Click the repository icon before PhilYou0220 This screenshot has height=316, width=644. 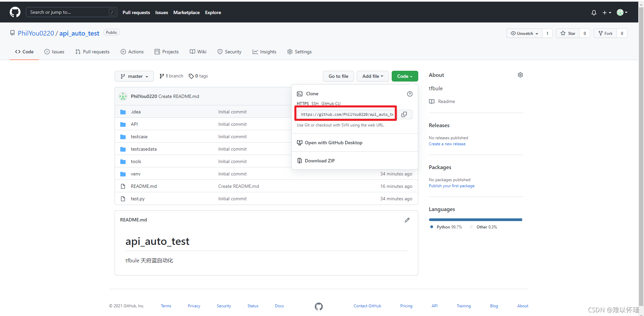[x=12, y=33]
